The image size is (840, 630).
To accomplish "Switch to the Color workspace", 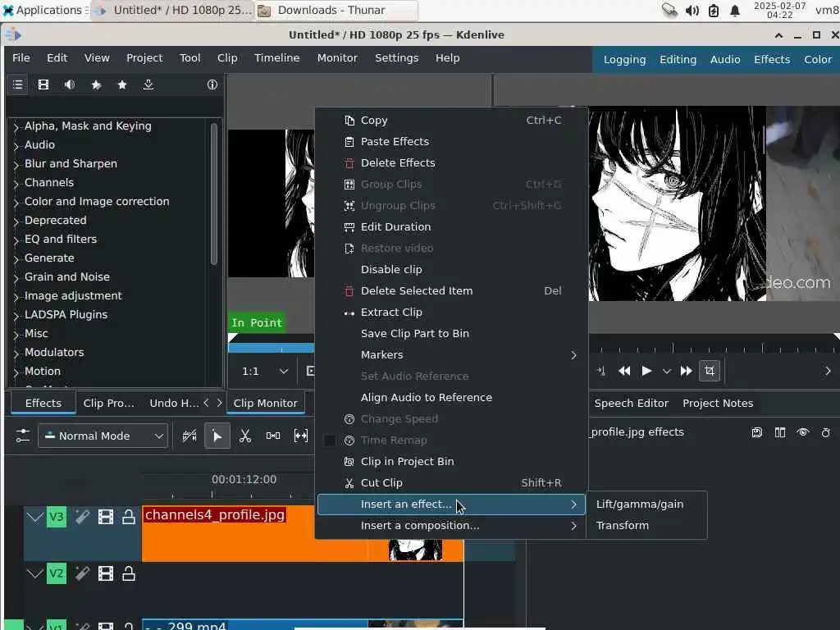I will point(818,59).
